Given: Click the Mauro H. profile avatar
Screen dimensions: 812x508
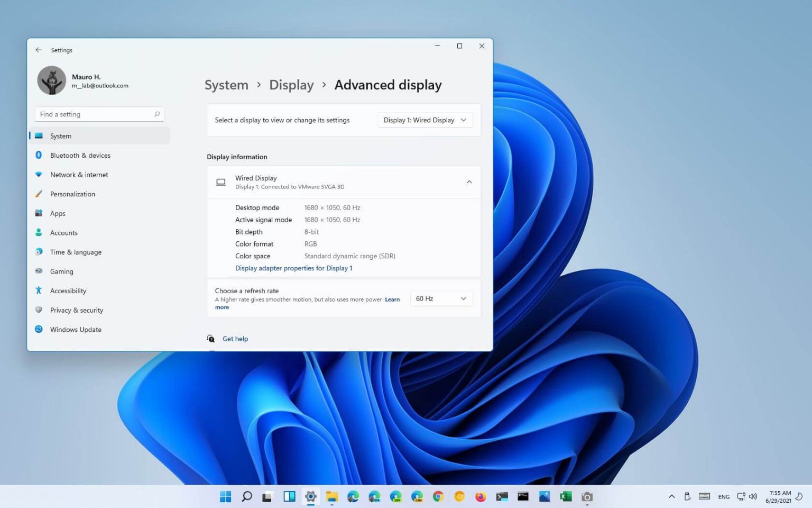Looking at the screenshot, I should tap(52, 80).
